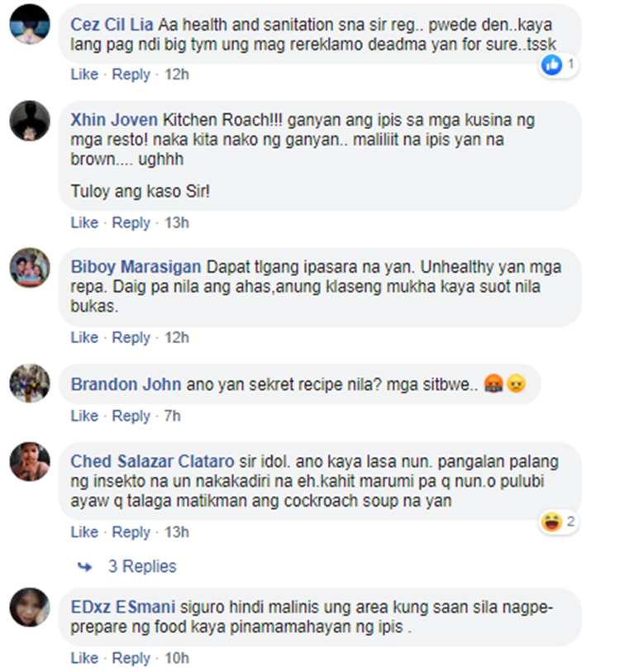This screenshot has width=620, height=672.
Task: Open Xhin Joven's profile avatar
Action: [30, 121]
